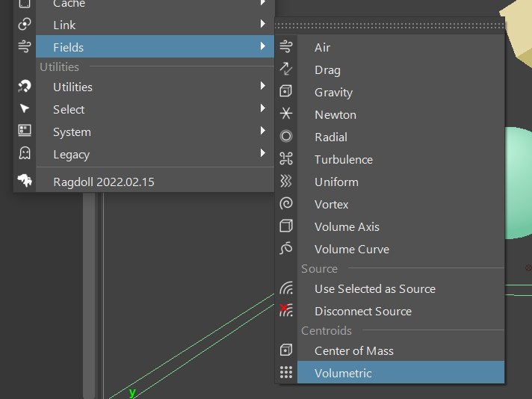This screenshot has height=399, width=532.
Task: Click the Air field wind icon
Action: 285,47
